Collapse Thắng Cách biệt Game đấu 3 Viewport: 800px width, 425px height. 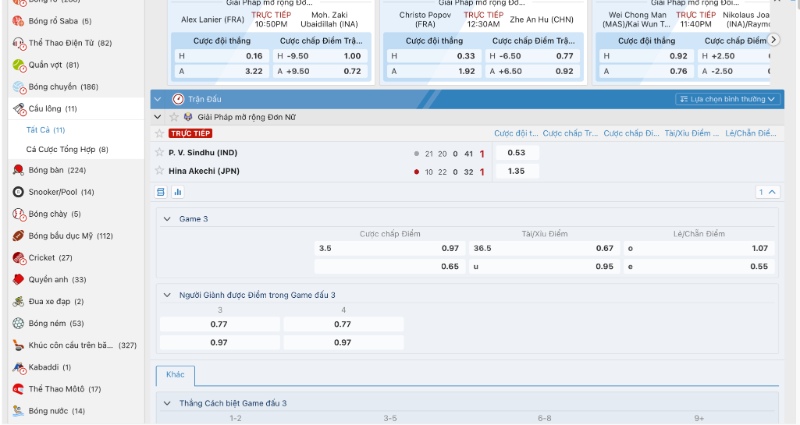coord(167,403)
